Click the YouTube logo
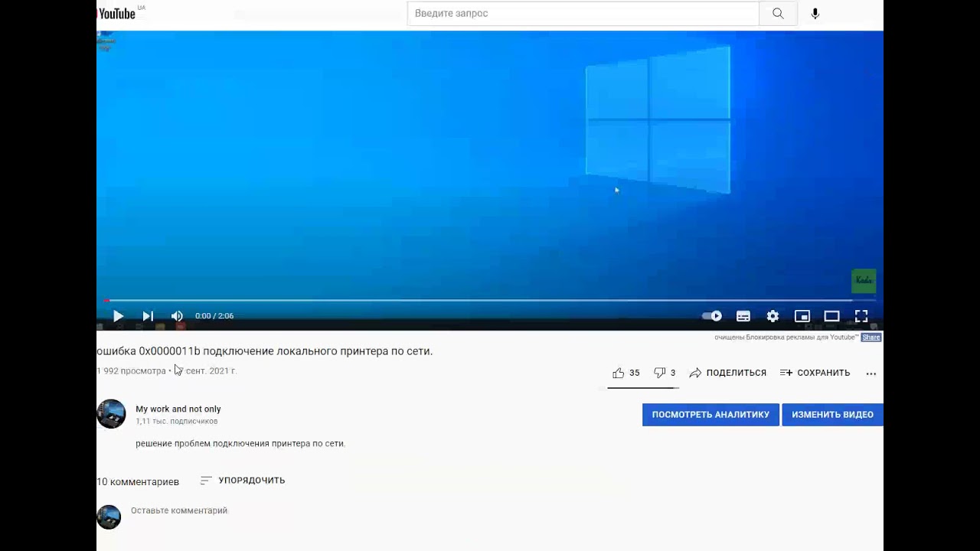The width and height of the screenshot is (980, 551). pos(116,13)
